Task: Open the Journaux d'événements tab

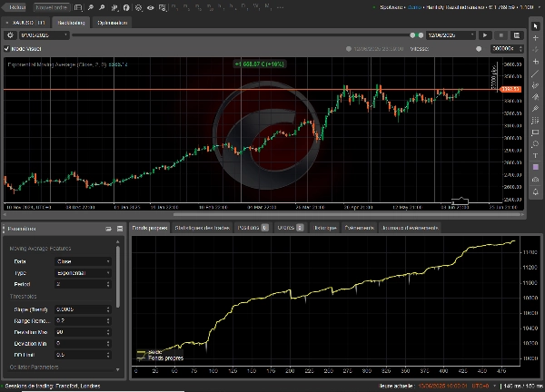Action: click(x=411, y=228)
